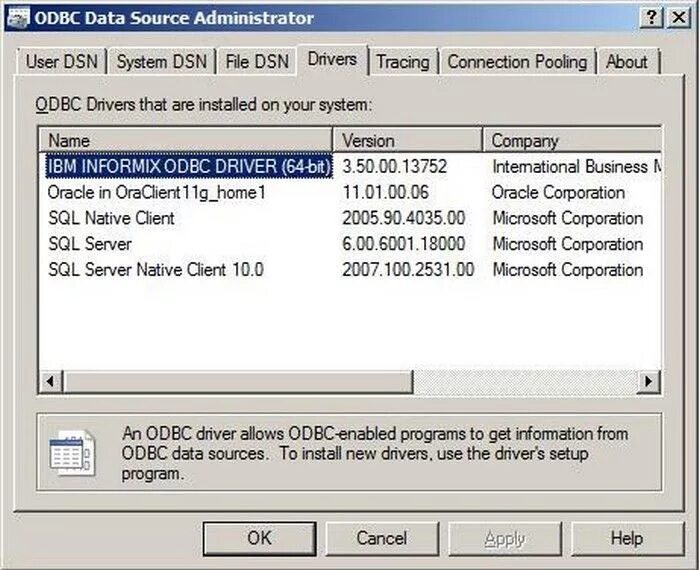Sort by the Version column header
The height and width of the screenshot is (570, 700).
[407, 141]
